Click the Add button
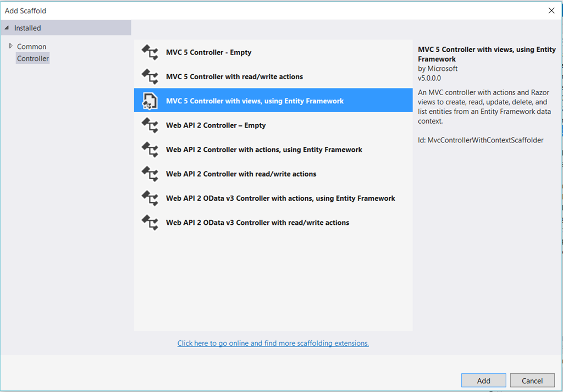 click(484, 380)
